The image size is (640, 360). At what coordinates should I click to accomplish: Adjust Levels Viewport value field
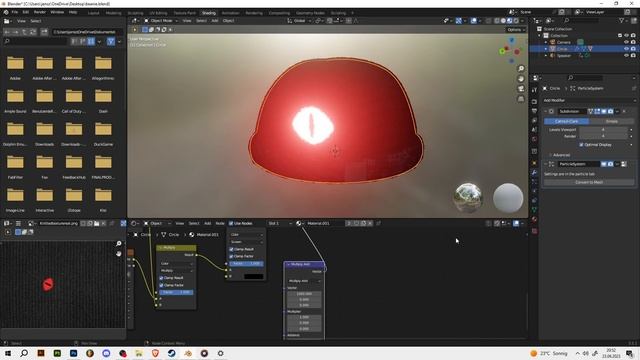(x=603, y=129)
